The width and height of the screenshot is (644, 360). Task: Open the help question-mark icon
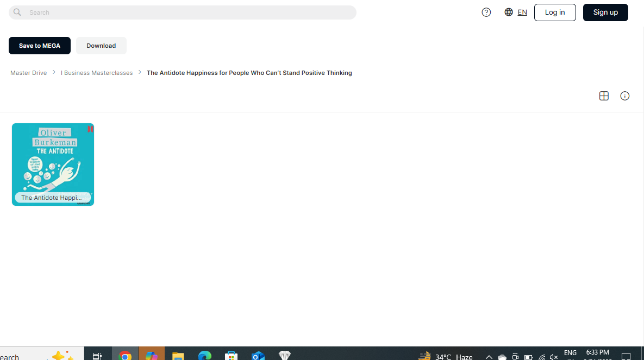pyautogui.click(x=486, y=12)
